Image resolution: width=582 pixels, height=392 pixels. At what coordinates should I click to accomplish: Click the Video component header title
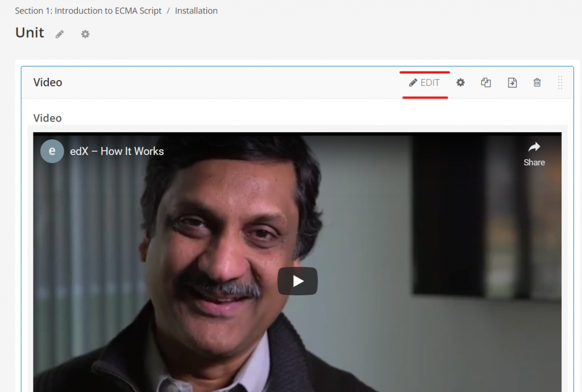(48, 82)
